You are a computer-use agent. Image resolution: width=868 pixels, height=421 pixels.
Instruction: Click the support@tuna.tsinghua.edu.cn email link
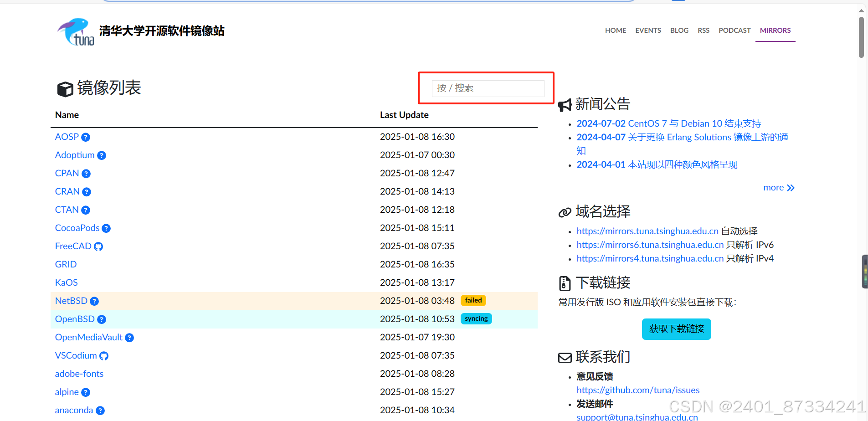click(x=637, y=417)
